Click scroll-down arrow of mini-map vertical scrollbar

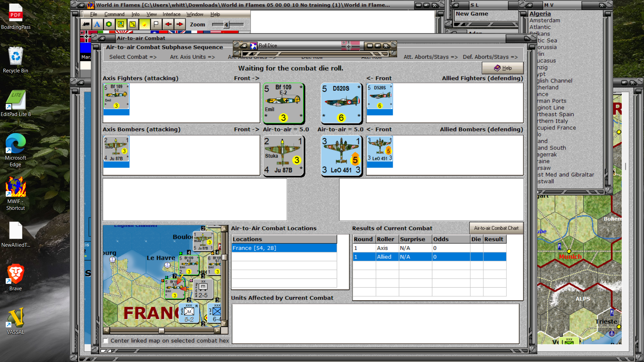224,323
